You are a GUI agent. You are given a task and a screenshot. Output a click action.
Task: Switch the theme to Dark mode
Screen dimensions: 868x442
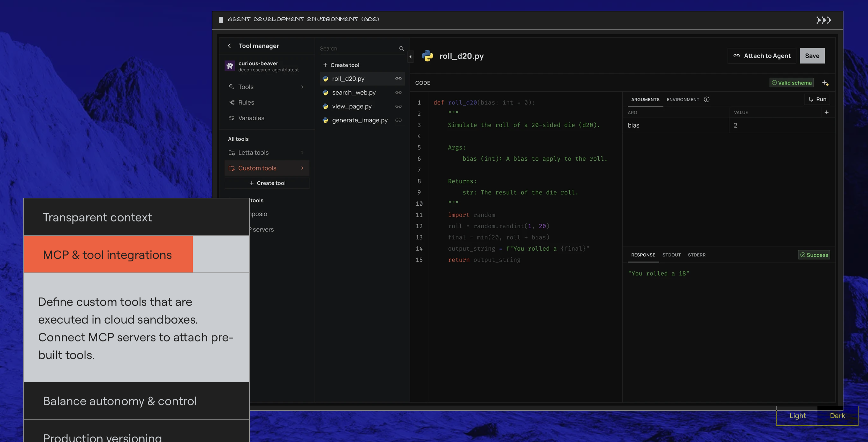[x=837, y=416]
